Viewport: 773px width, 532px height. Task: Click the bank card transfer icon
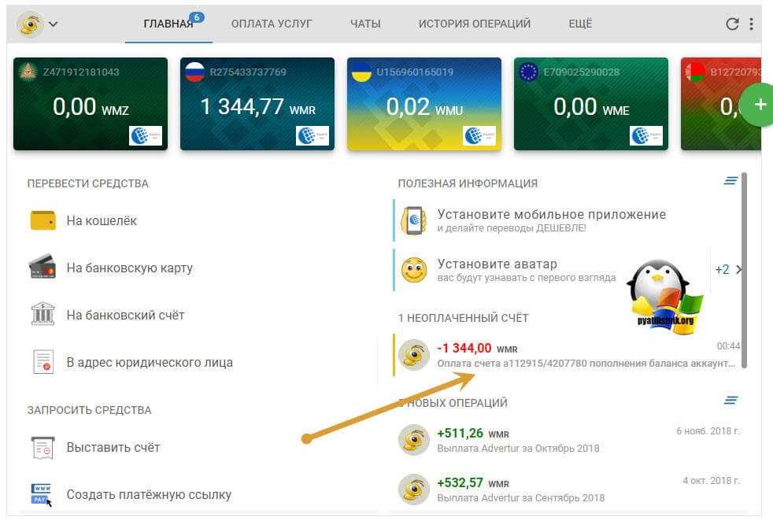coord(43,268)
